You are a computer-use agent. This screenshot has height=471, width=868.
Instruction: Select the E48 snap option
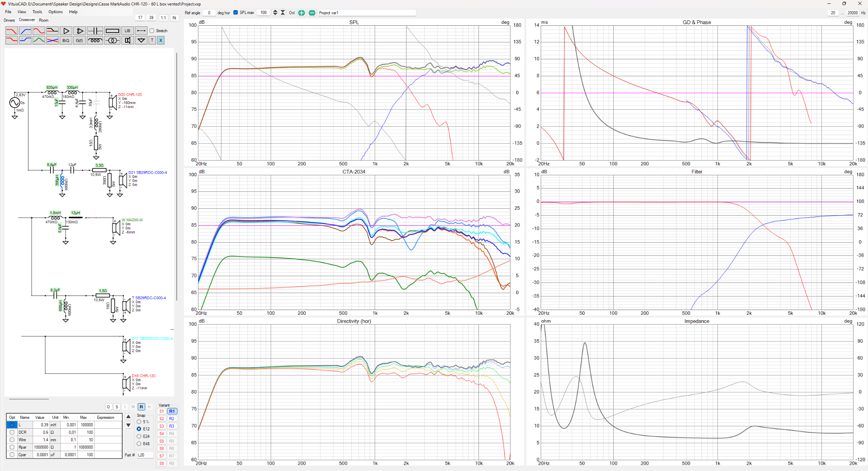(139, 444)
